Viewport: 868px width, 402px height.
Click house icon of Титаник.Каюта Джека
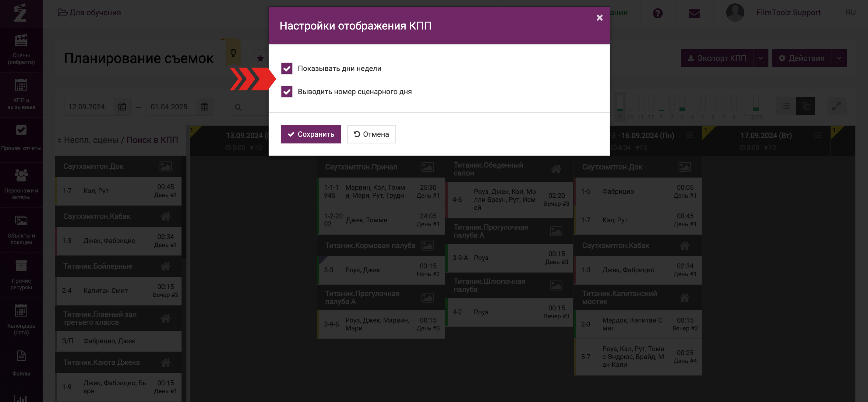(x=165, y=363)
